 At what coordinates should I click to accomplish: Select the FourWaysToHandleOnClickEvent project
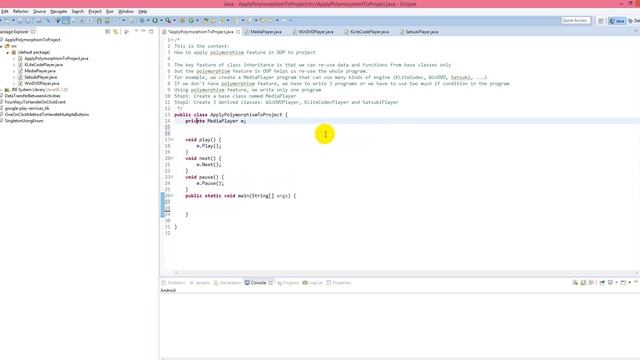[x=35, y=102]
